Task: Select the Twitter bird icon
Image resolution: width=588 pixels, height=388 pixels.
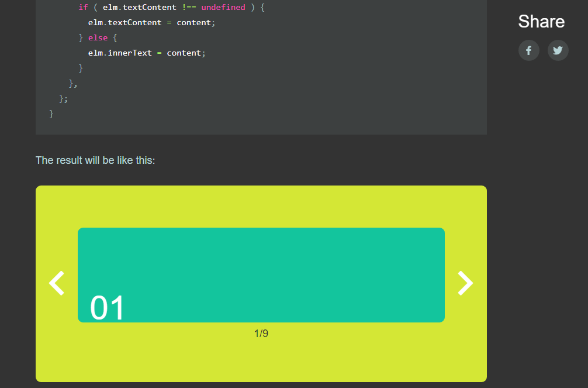Action: pyautogui.click(x=558, y=50)
